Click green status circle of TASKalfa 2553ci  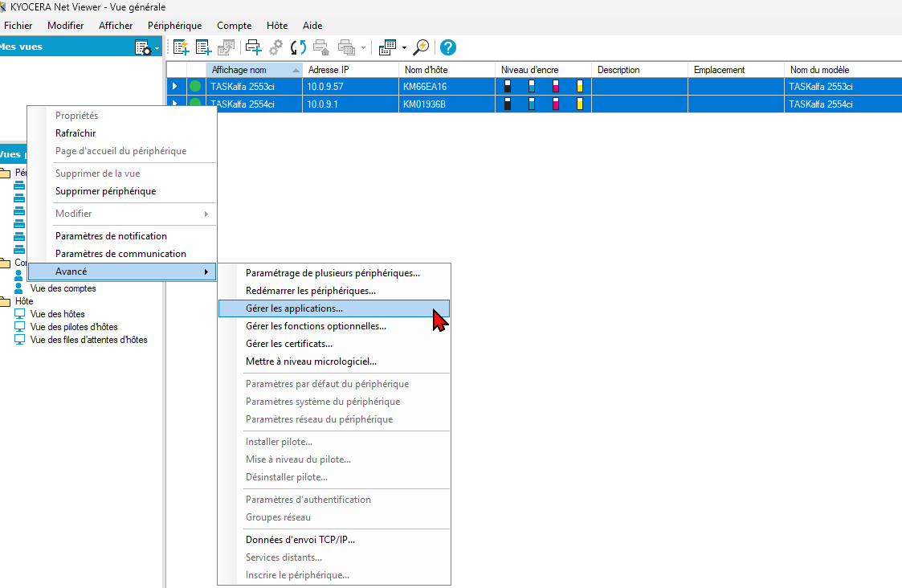coord(196,86)
